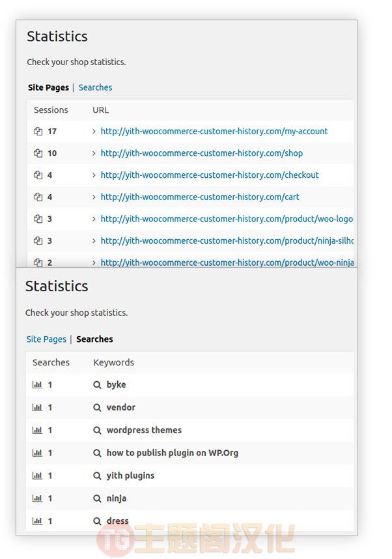Screen dimensions: 392x559
Task: Click the URL column header
Action: [x=101, y=110]
